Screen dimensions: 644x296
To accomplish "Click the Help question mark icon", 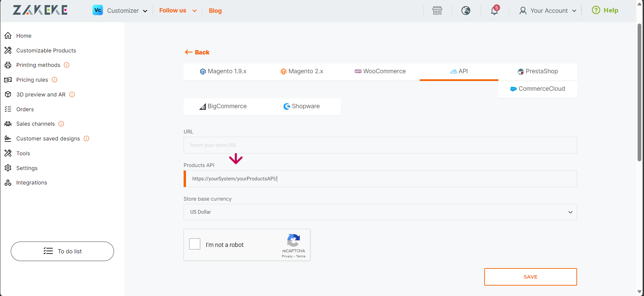I will [x=596, y=10].
